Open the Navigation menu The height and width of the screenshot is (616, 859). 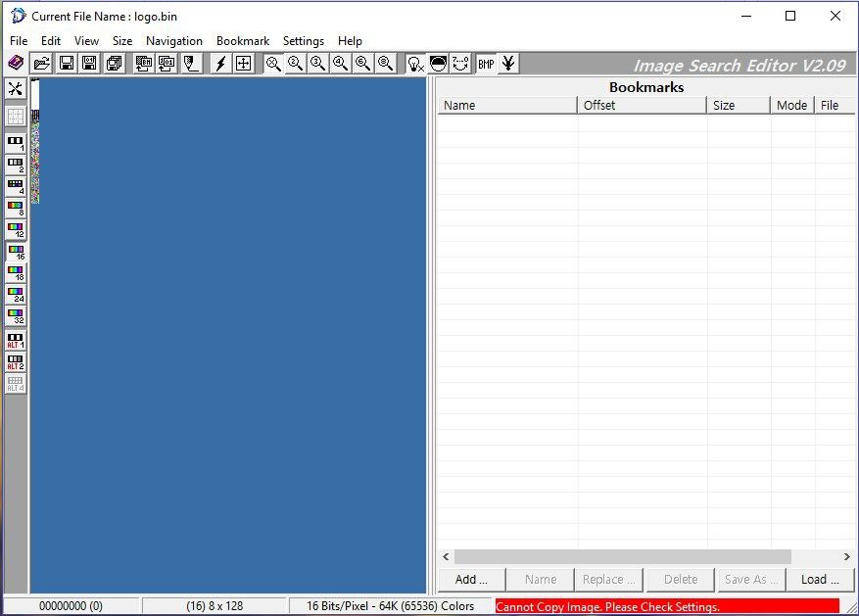click(x=174, y=41)
